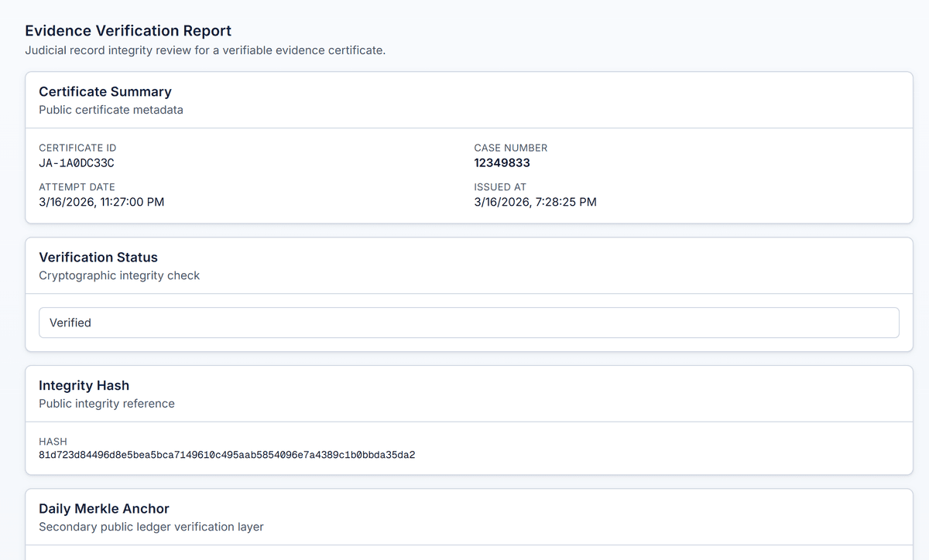Click the ISSUED AT label

click(500, 187)
